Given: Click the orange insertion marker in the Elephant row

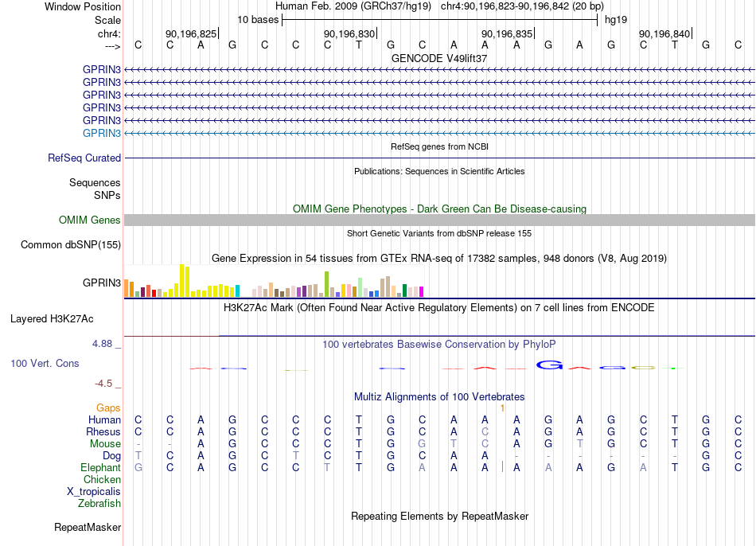Looking at the screenshot, I should tap(502, 466).
